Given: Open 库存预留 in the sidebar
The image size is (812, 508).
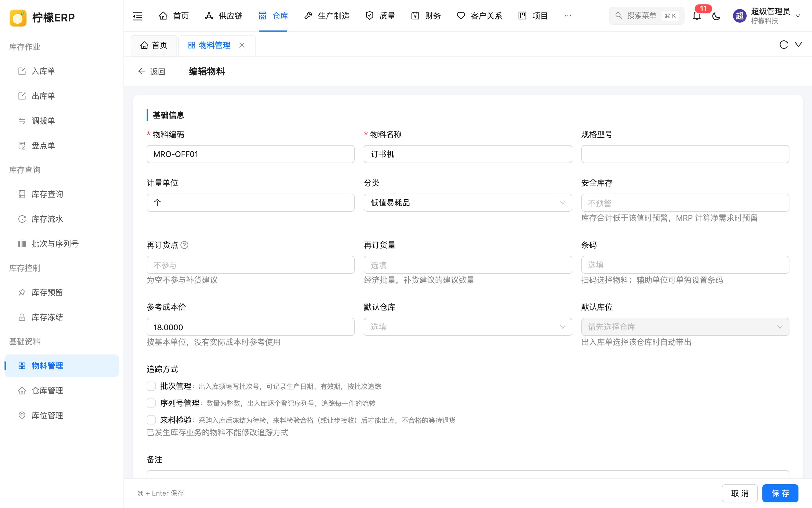Looking at the screenshot, I should 62,293.
